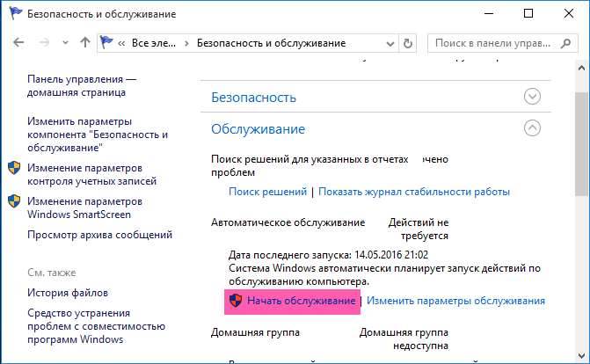The image size is (590, 364).
Task: Click the Безопасность и обслуживание breadcrumb
Action: pyautogui.click(x=271, y=42)
